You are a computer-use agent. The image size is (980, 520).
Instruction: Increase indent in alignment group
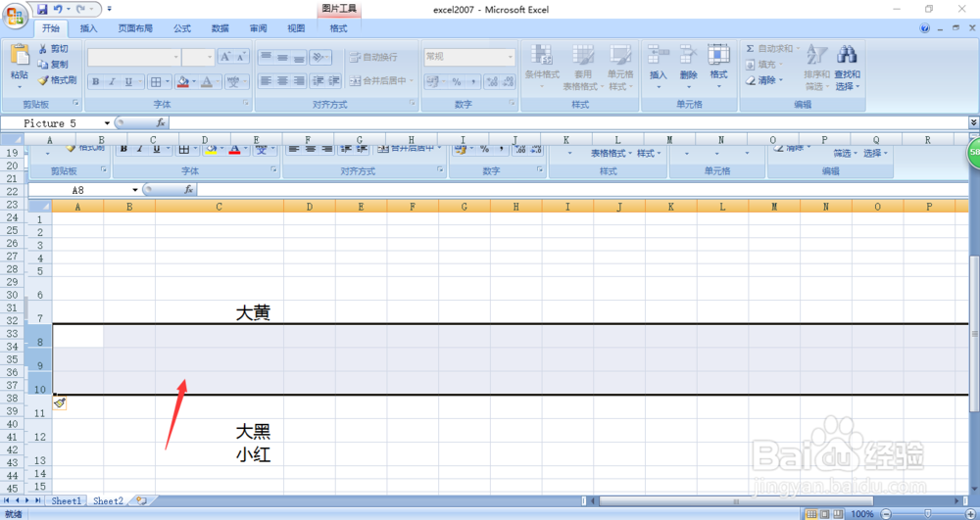click(334, 80)
